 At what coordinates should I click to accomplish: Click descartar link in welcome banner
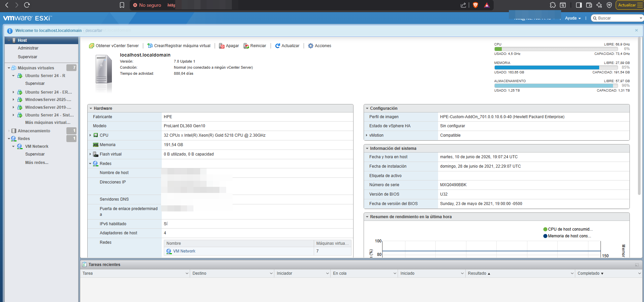(94, 31)
